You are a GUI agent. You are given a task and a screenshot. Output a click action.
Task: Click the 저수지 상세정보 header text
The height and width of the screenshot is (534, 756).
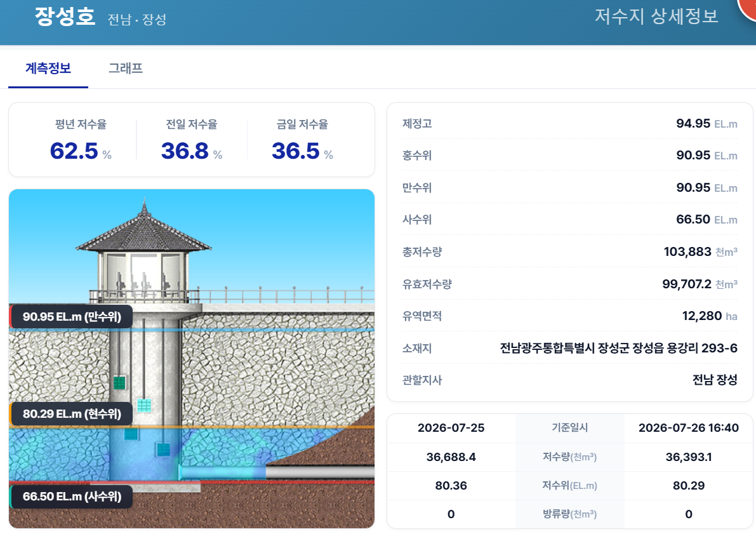(656, 17)
